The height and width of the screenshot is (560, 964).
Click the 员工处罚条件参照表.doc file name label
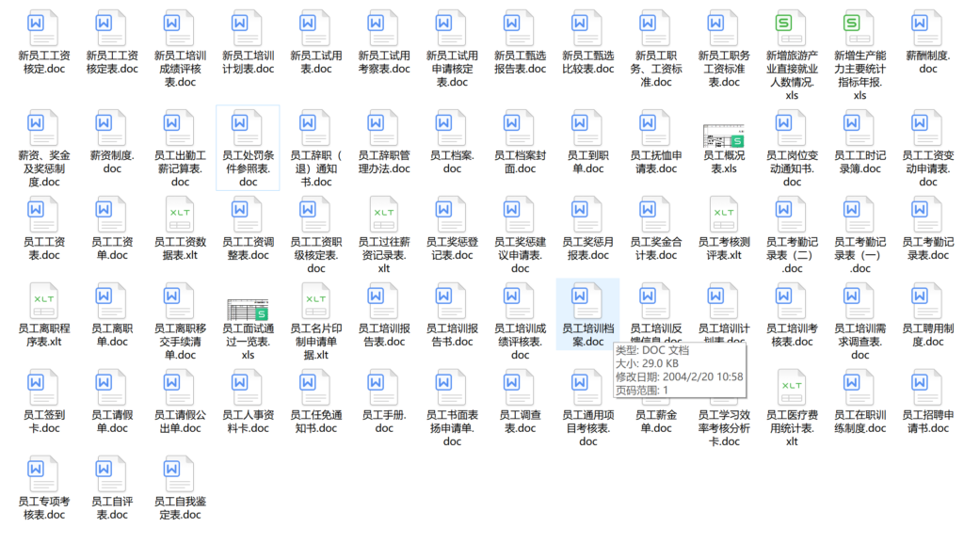coord(248,168)
